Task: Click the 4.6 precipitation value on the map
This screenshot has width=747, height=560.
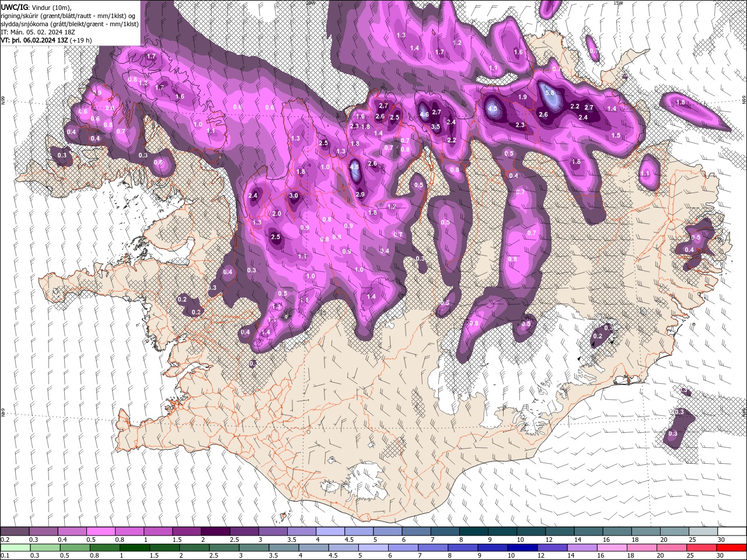Action: pos(424,114)
